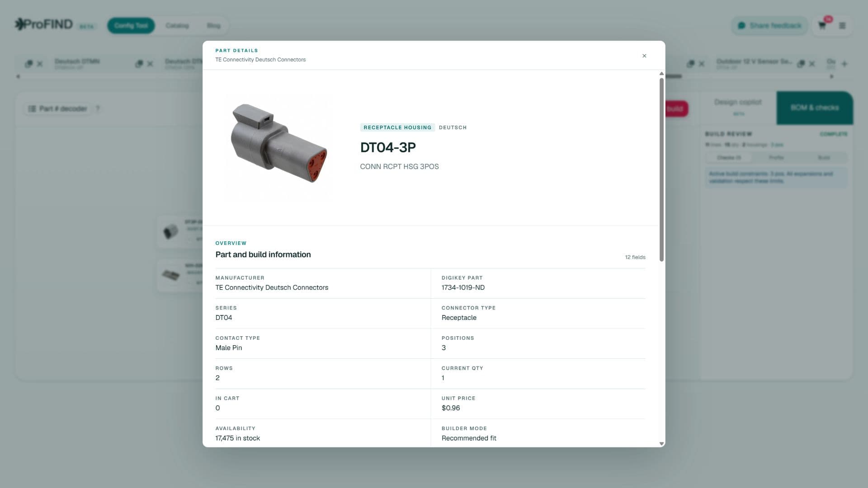This screenshot has height=488, width=868.
Task: Click the Part and build information heading
Action: click(x=263, y=254)
